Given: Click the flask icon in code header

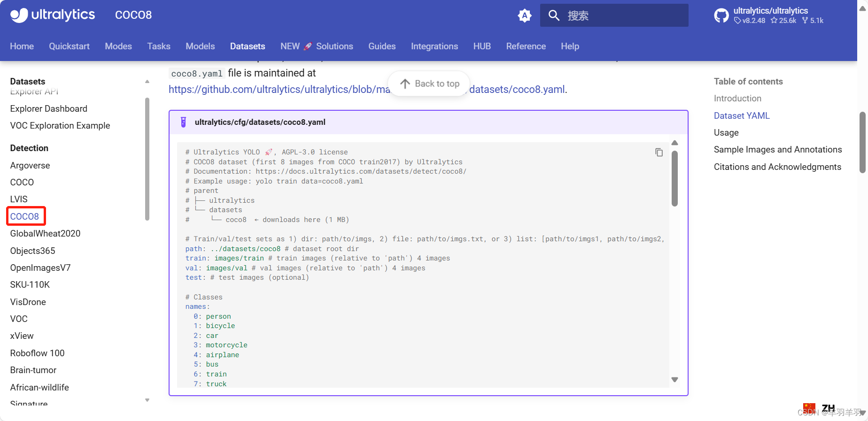Looking at the screenshot, I should [184, 122].
